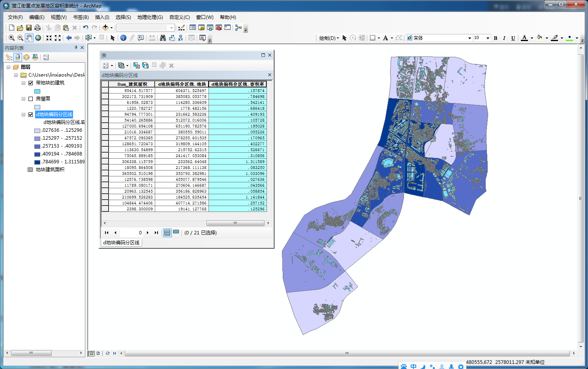Open the Go To XY tool
This screenshot has height=369, width=588.
[x=180, y=38]
